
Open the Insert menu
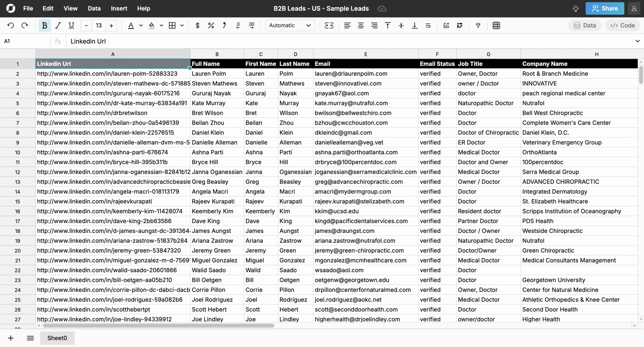point(119,8)
